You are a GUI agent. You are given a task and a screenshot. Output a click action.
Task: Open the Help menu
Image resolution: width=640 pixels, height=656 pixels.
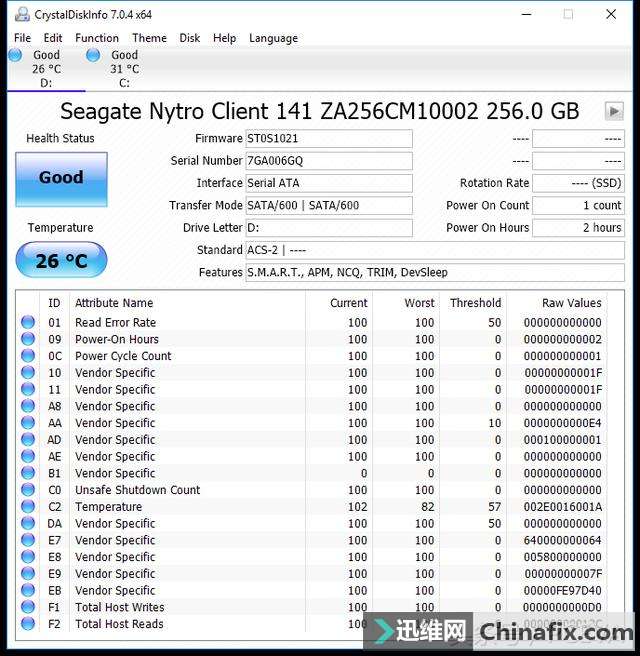point(224,38)
